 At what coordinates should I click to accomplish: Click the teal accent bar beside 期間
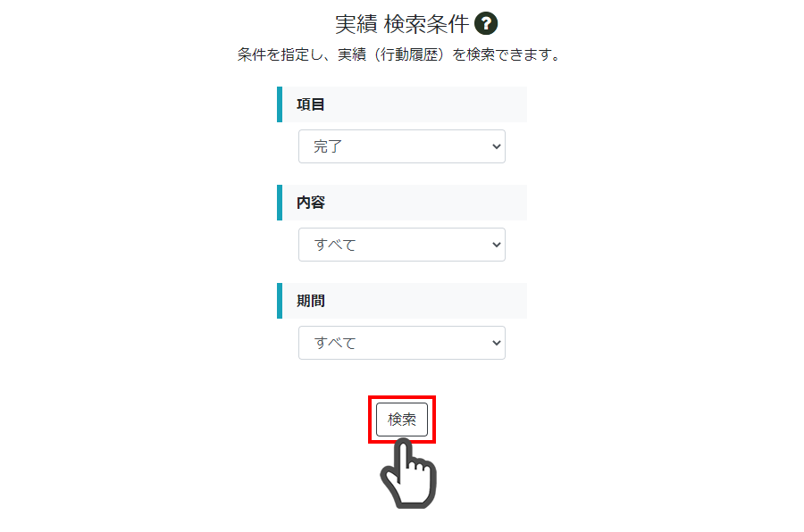[280, 301]
